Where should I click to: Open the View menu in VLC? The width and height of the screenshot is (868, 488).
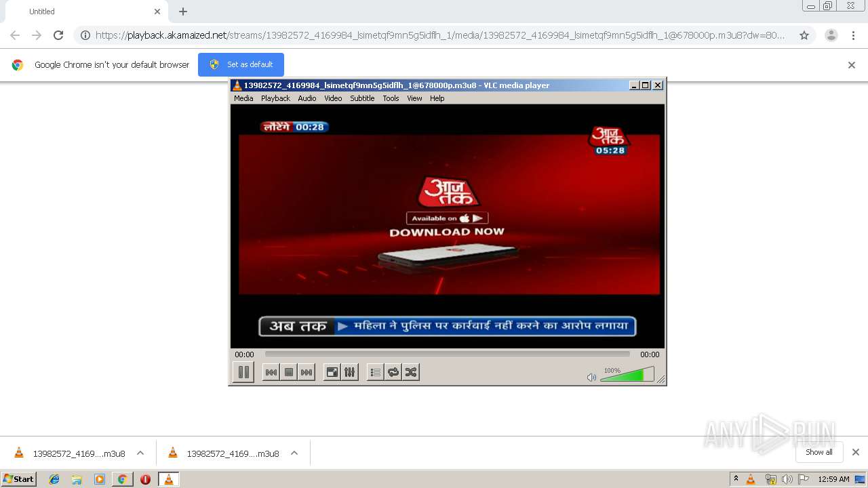(x=414, y=98)
